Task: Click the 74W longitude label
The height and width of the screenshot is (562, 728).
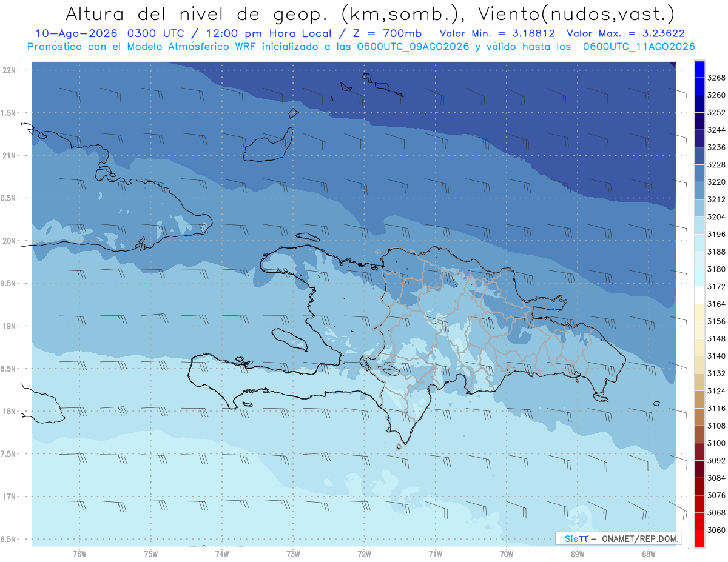Action: pyautogui.click(x=222, y=554)
